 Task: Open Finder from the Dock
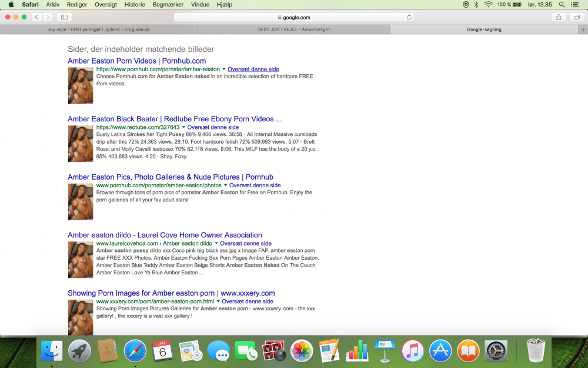tap(51, 351)
